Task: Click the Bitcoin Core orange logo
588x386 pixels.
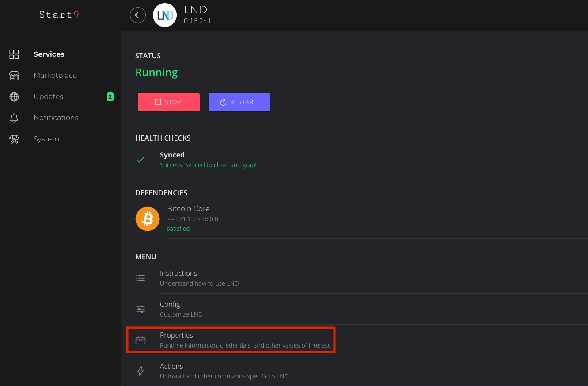Action: 148,219
